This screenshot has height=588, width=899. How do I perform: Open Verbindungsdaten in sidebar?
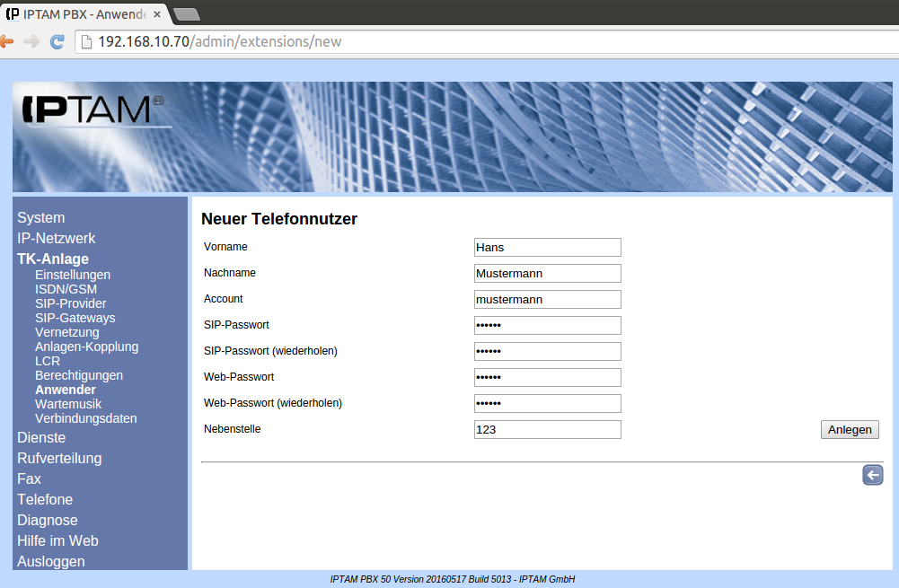(x=85, y=418)
